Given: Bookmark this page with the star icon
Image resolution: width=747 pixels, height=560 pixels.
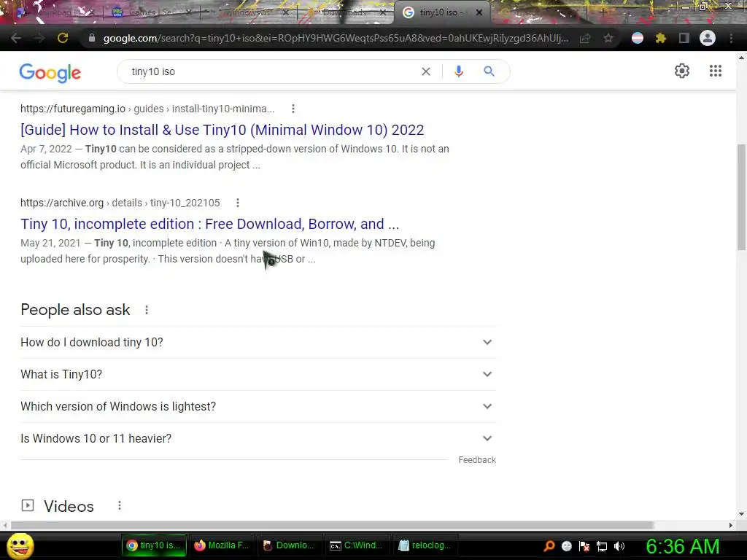Looking at the screenshot, I should 608,38.
